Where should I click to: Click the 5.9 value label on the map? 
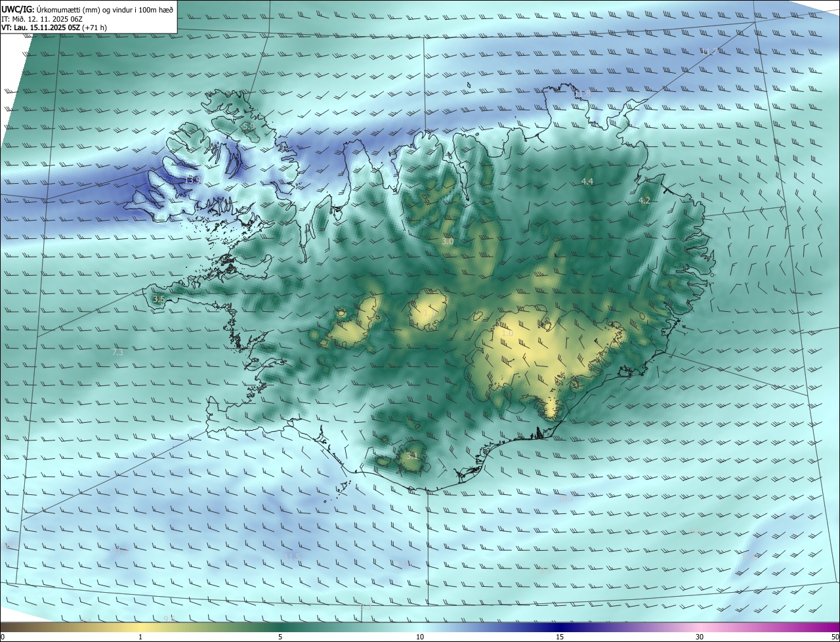[x=247, y=125]
